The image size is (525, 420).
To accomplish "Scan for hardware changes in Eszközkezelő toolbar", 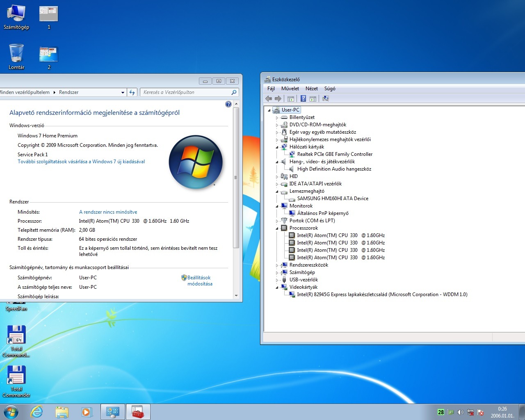I will point(326,98).
